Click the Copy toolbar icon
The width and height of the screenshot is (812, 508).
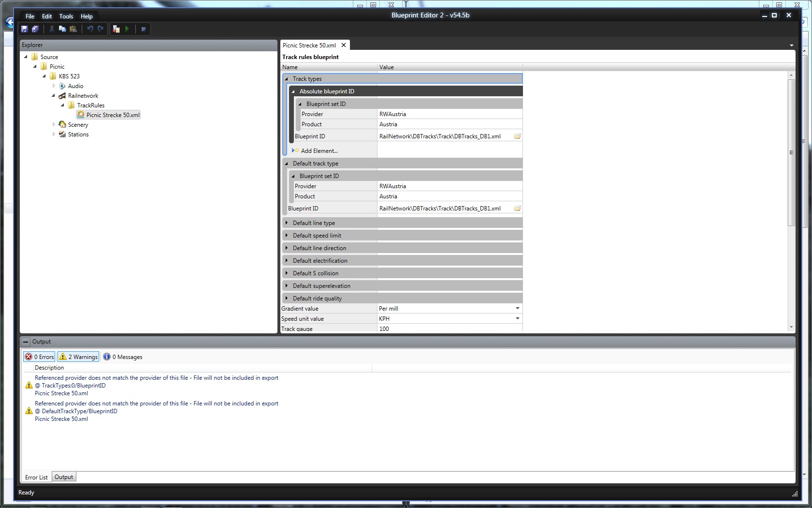pos(62,29)
